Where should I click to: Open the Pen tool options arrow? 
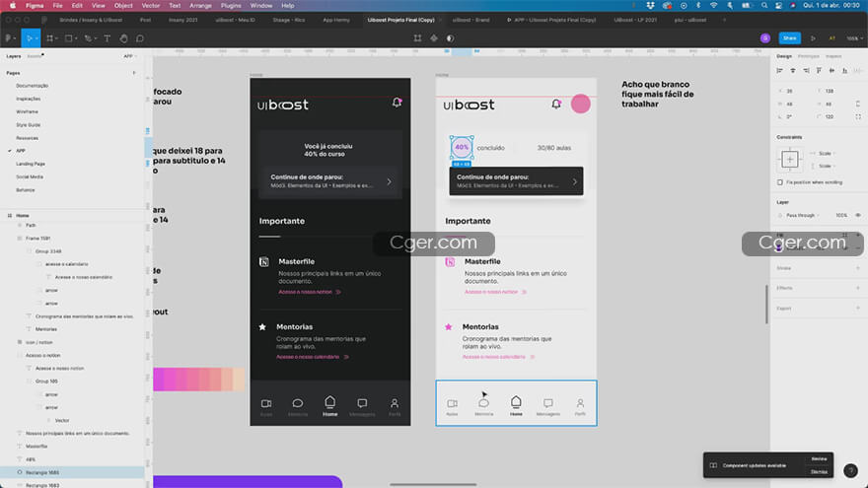(x=95, y=38)
